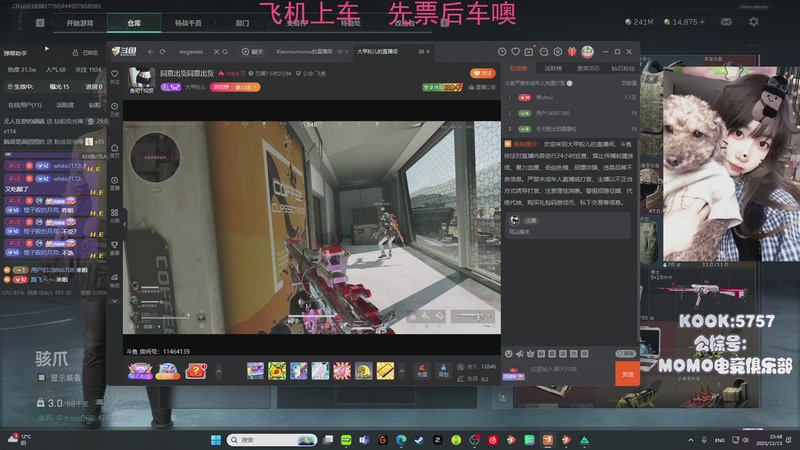Click the live stream video player
800x450 pixels.
(x=311, y=228)
